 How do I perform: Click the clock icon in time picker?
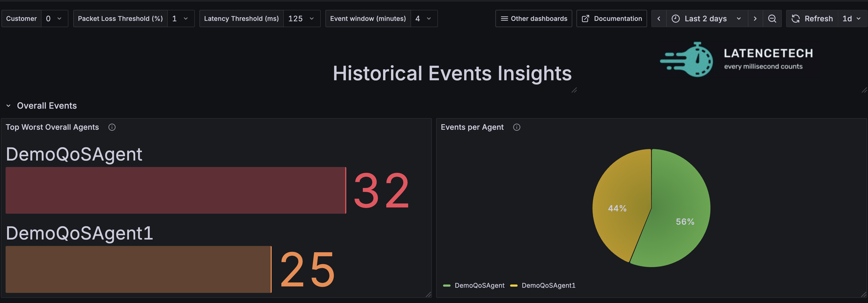[676, 19]
